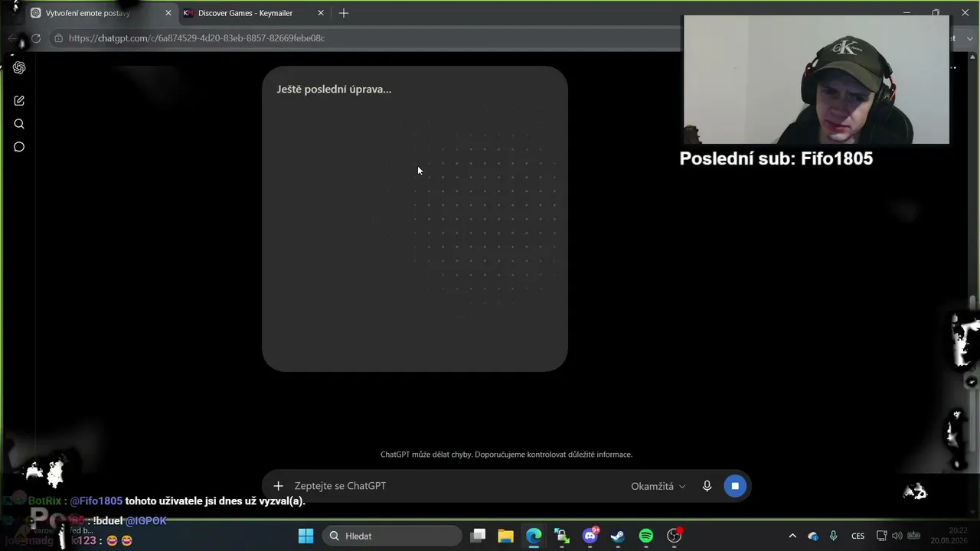Click the Ještě poslední úprava... status text
This screenshot has height=551, width=980.
334,89
